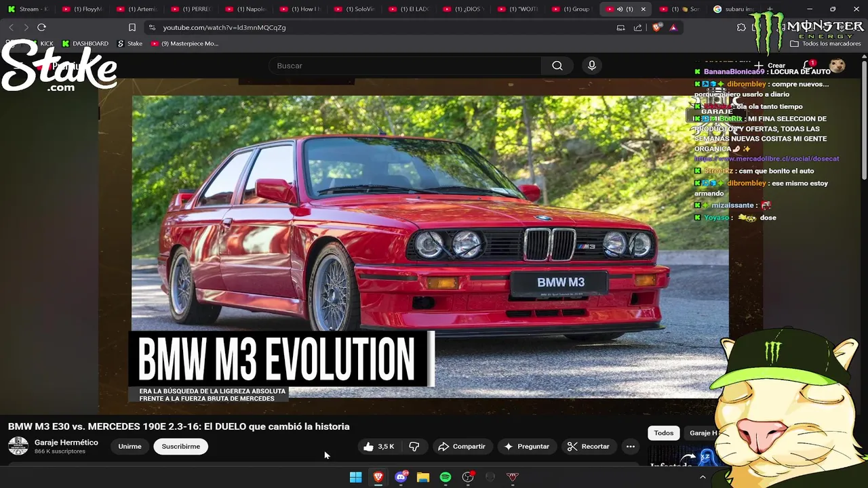The width and height of the screenshot is (868, 488).
Task: Open Brave Shields lion icon
Action: pos(656,28)
